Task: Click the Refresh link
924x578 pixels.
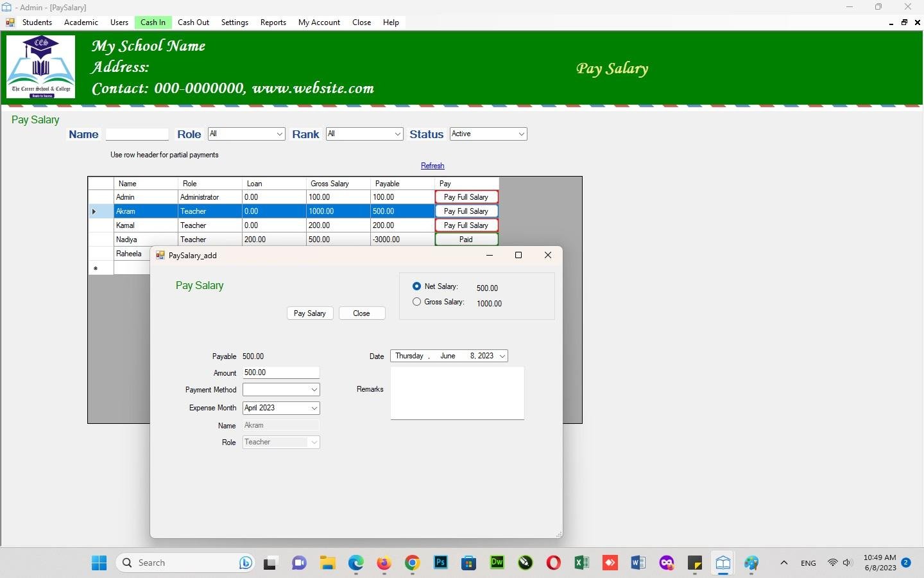Action: pos(432,166)
